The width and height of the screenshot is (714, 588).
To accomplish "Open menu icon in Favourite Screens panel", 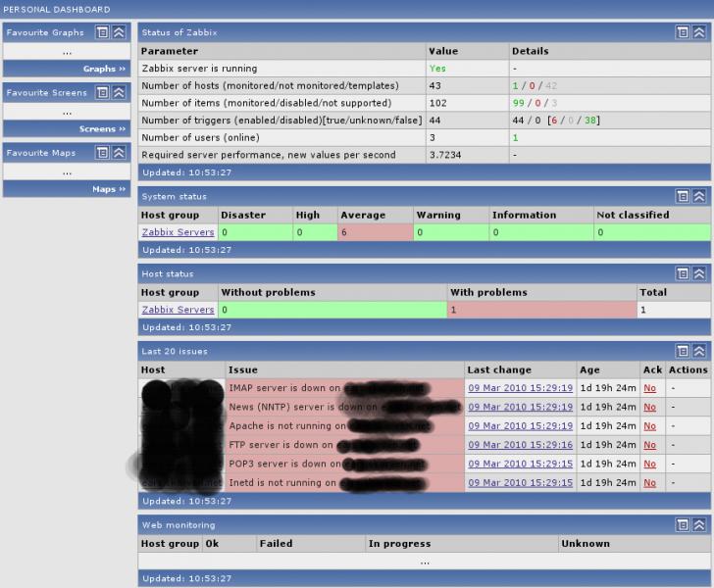I will tap(102, 92).
